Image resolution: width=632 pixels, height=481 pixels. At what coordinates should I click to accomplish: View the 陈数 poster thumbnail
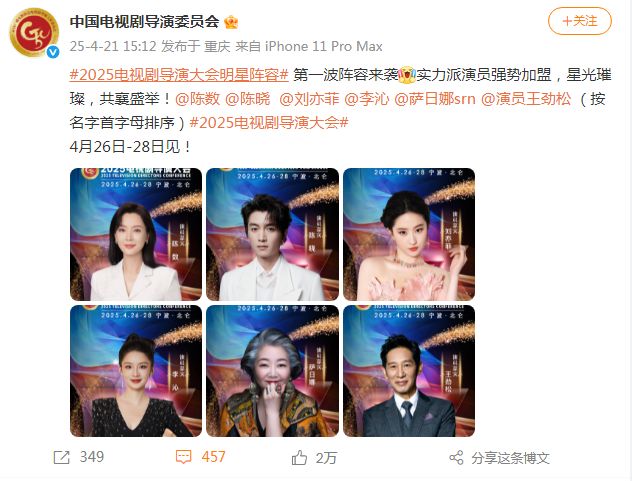[136, 234]
